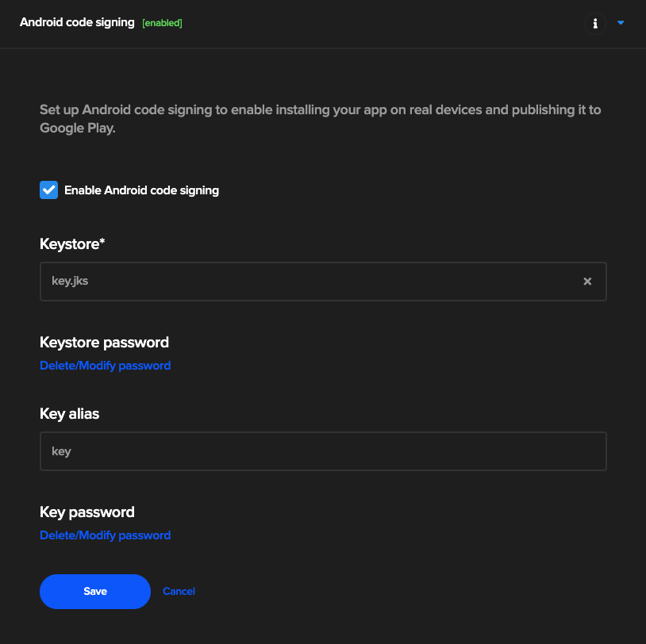Screen dimensions: 646x644
Task: Click the Google Play setup description text
Action: pos(320,119)
